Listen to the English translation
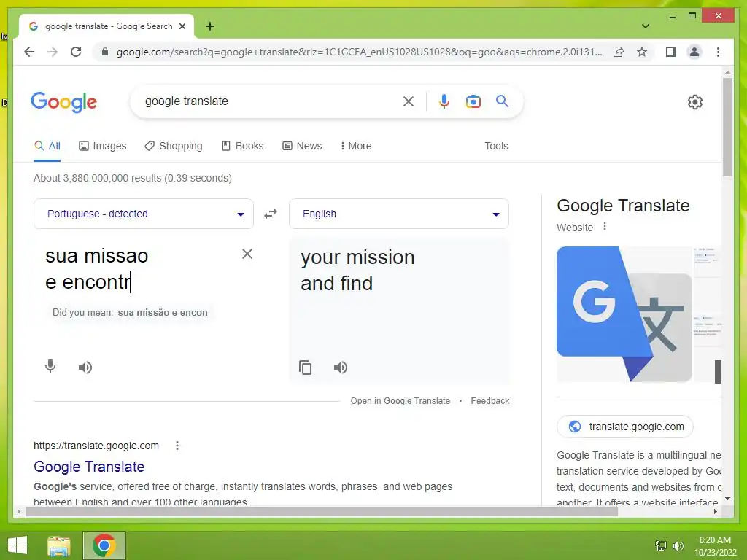The width and height of the screenshot is (747, 560). pyautogui.click(x=341, y=367)
